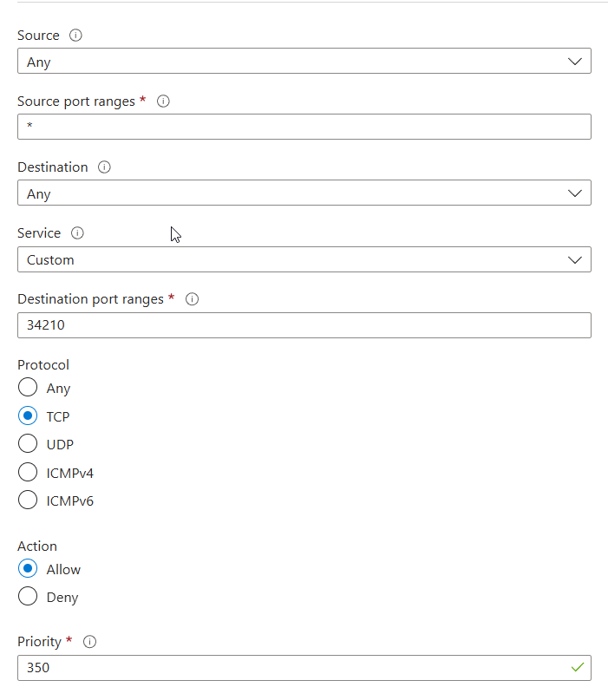
Task: Choose the ICMPv6 protocol option
Action: coord(28,500)
